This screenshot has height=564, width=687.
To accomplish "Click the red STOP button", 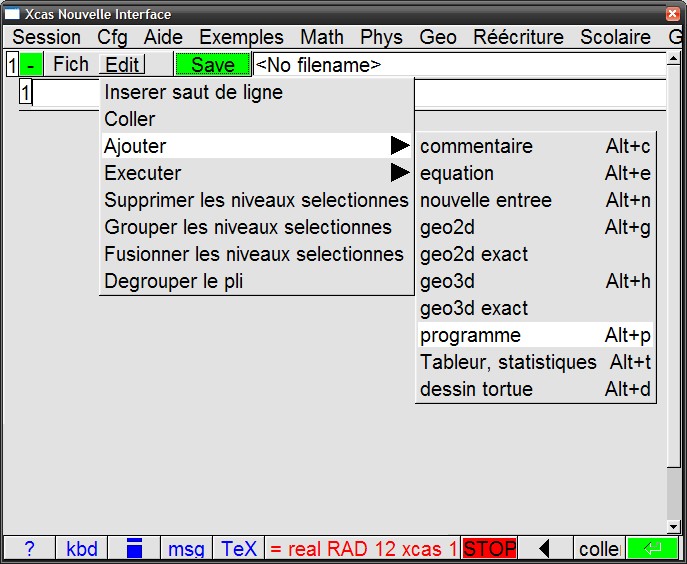I will click(x=489, y=548).
